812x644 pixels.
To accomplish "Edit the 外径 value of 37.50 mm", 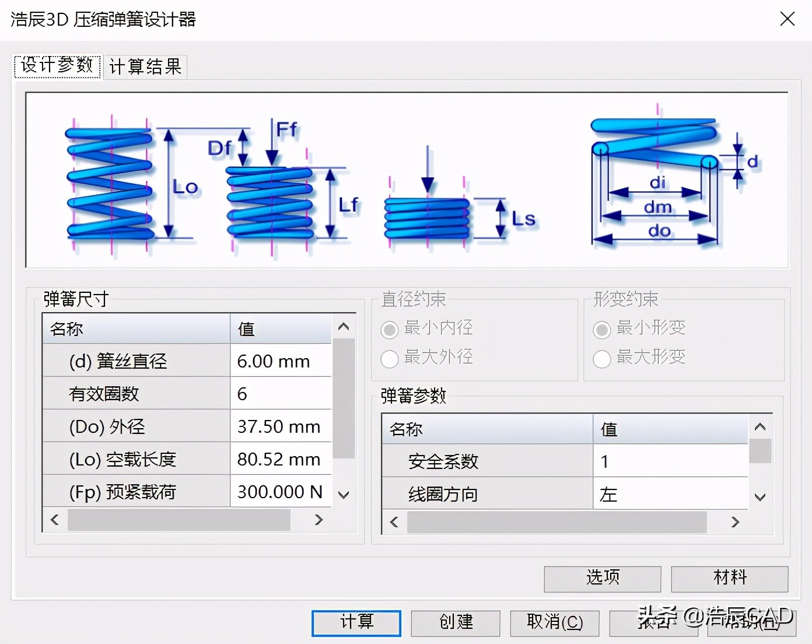I will (x=281, y=426).
